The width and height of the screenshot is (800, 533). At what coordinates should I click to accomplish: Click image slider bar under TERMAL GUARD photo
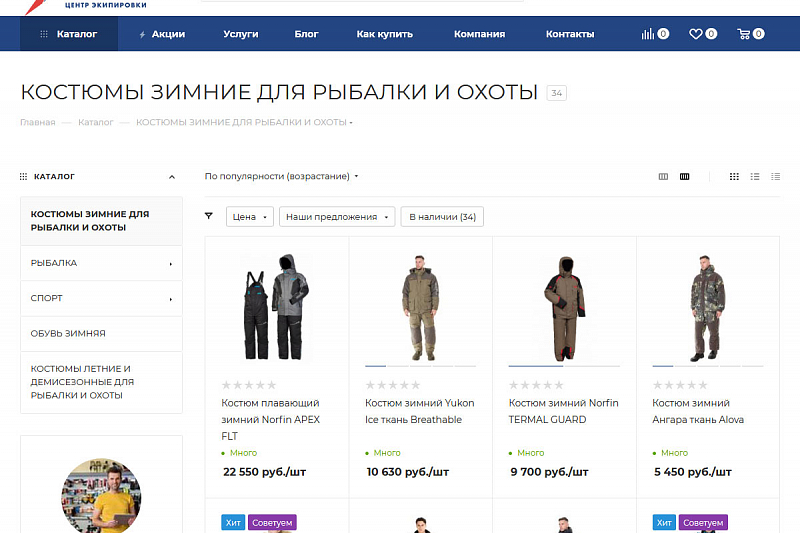click(564, 366)
